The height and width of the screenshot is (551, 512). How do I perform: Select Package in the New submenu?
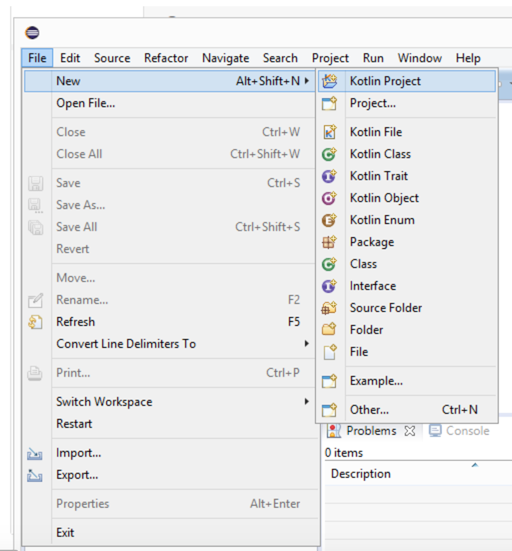point(407,242)
